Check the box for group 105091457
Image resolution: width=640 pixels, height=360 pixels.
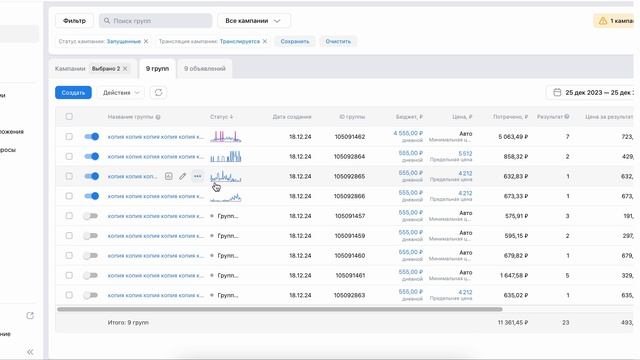[69, 216]
